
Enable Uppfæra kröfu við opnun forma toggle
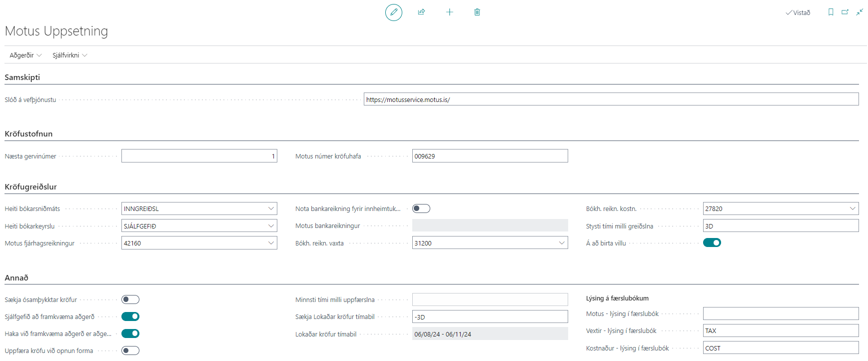coord(130,350)
